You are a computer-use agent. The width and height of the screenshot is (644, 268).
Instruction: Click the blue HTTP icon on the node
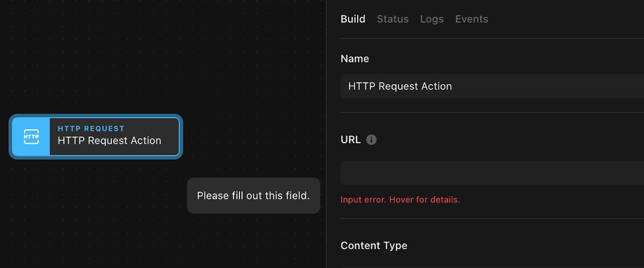[x=31, y=136]
